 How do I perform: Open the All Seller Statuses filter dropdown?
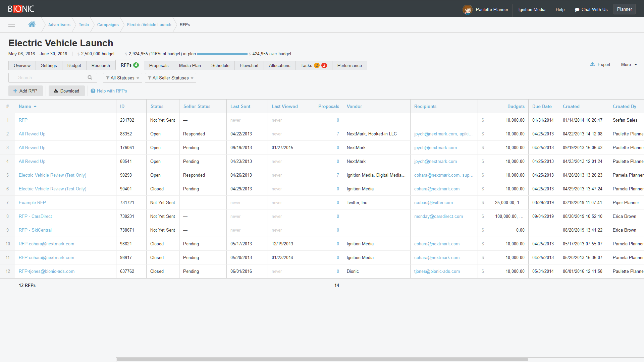(x=170, y=78)
